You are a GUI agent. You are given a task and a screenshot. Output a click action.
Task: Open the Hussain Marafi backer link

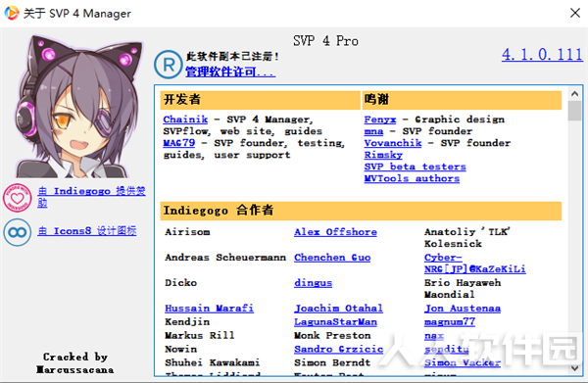[210, 309]
